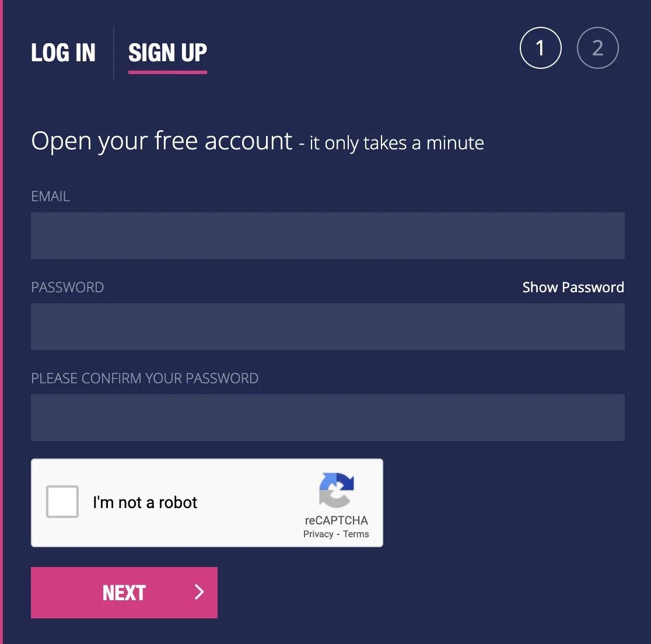Focus the PASSWORD input field

click(x=328, y=326)
